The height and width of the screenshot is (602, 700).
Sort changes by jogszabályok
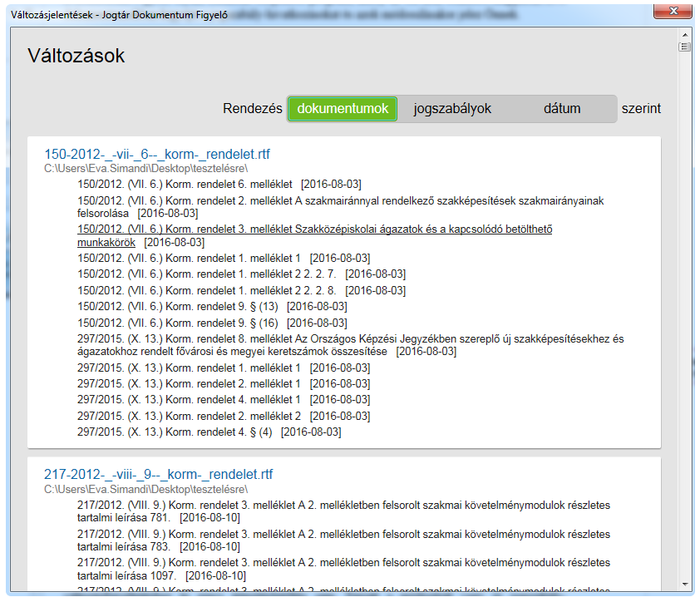click(452, 109)
